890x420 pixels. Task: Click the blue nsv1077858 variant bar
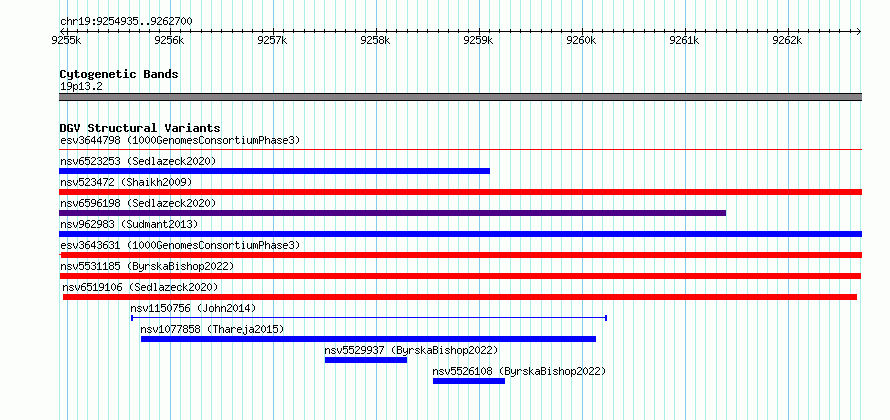(368, 339)
